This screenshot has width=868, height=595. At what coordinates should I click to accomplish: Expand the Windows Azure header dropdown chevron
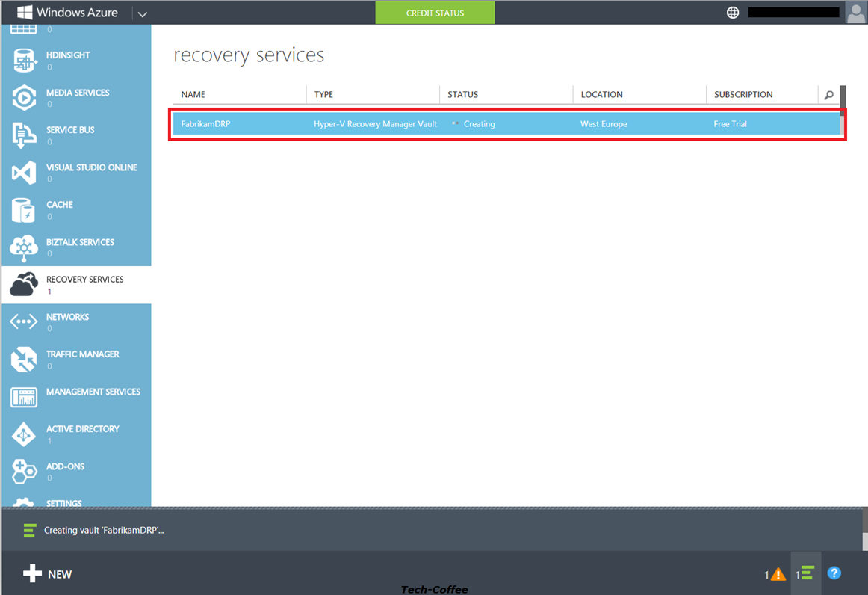coord(142,14)
